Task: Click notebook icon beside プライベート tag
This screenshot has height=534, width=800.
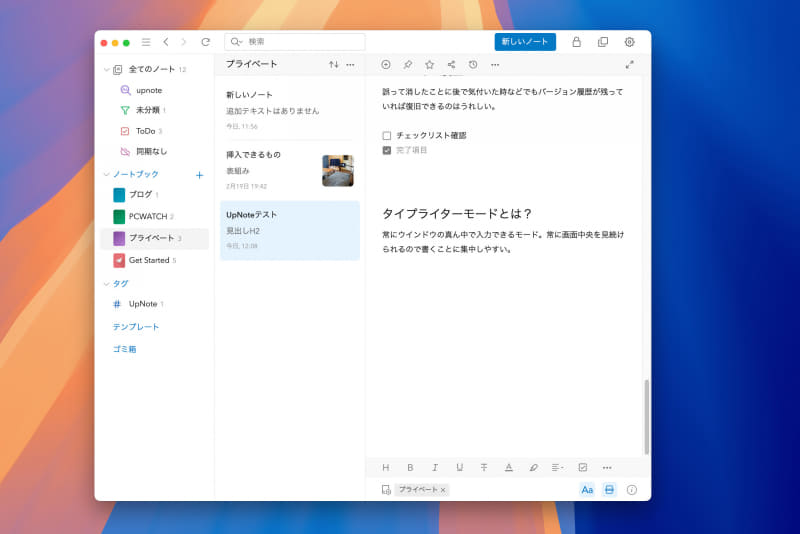Action: (386, 490)
